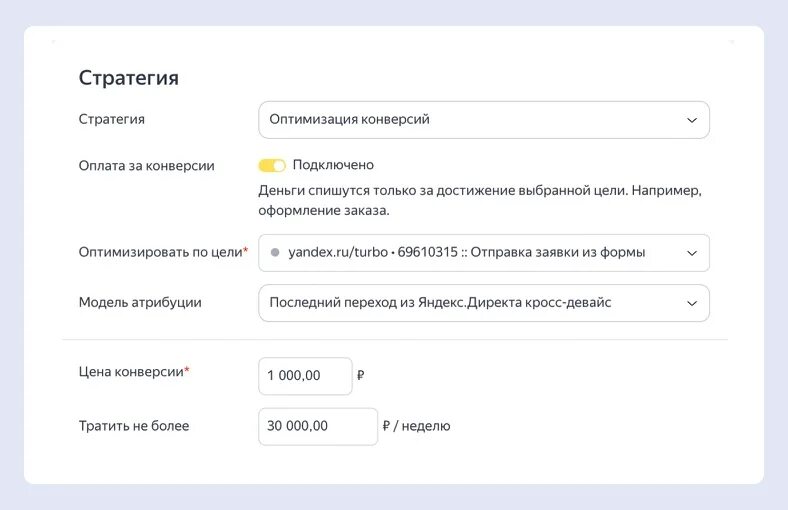
Task: Click the chevron arrow in the attribution model selector
Action: tap(692, 303)
